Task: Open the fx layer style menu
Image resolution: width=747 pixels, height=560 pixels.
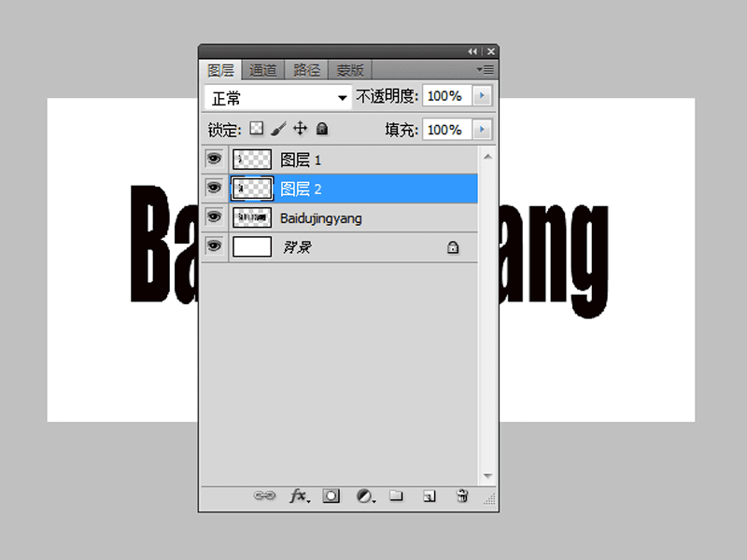Action: [300, 496]
